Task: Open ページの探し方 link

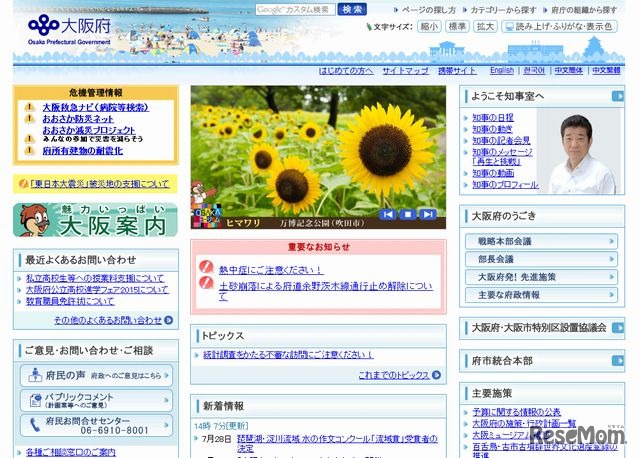Action: 429,10
